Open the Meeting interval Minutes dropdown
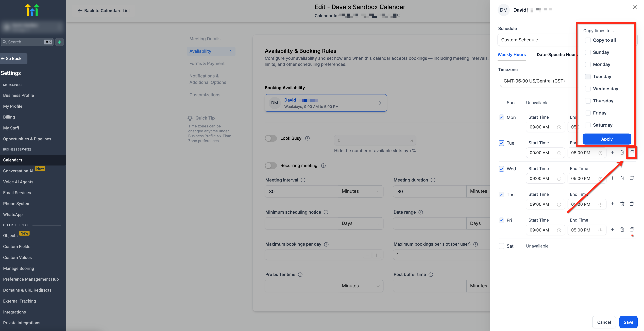Screen dimensions: 644x331 (x=360, y=191)
